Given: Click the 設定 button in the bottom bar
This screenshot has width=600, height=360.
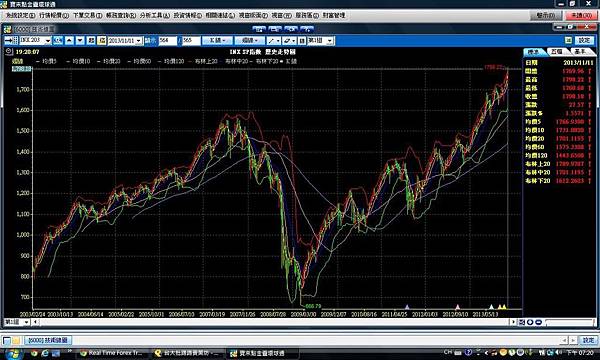Looking at the screenshot, I should click(588, 340).
